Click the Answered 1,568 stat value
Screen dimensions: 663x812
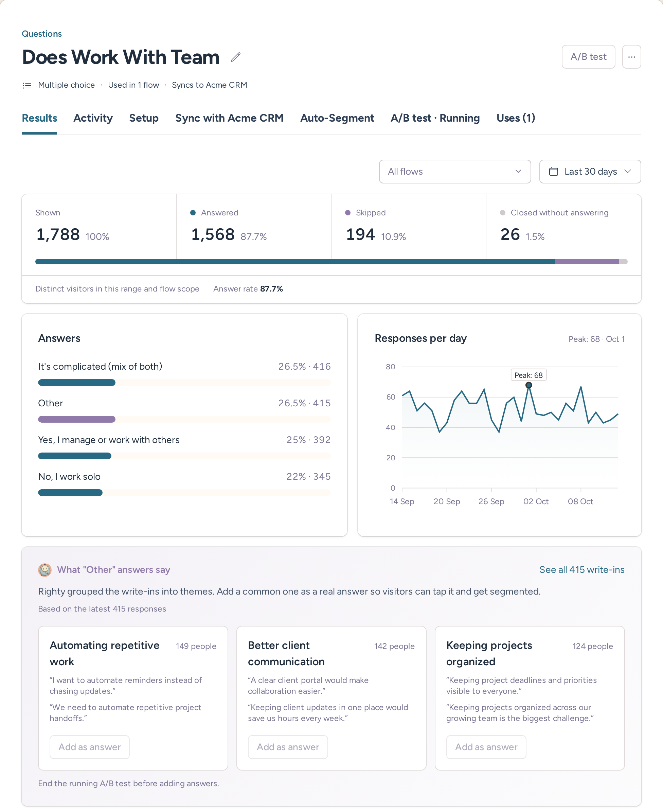click(213, 234)
